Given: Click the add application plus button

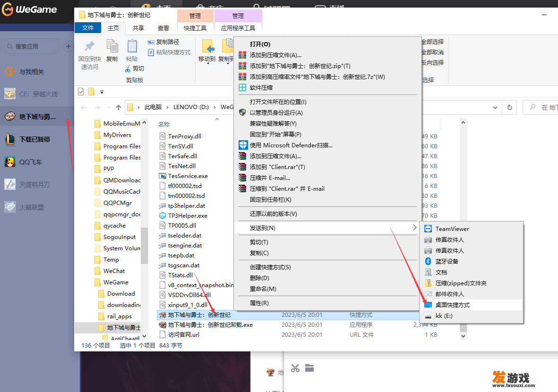Looking at the screenshot, I should (69, 46).
